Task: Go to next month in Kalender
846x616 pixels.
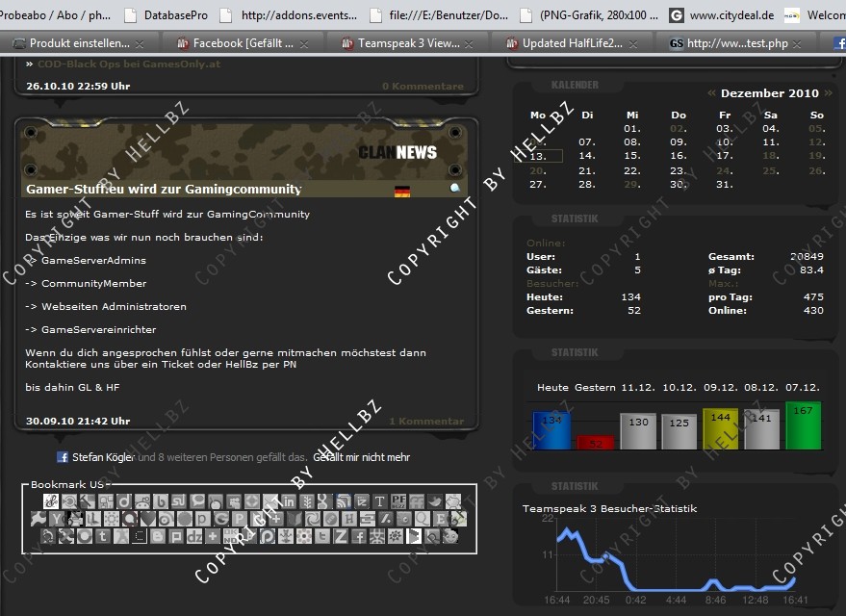Action: click(x=828, y=93)
